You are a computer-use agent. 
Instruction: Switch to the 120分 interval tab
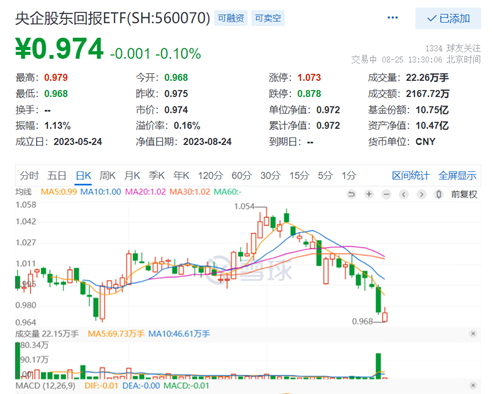click(210, 175)
